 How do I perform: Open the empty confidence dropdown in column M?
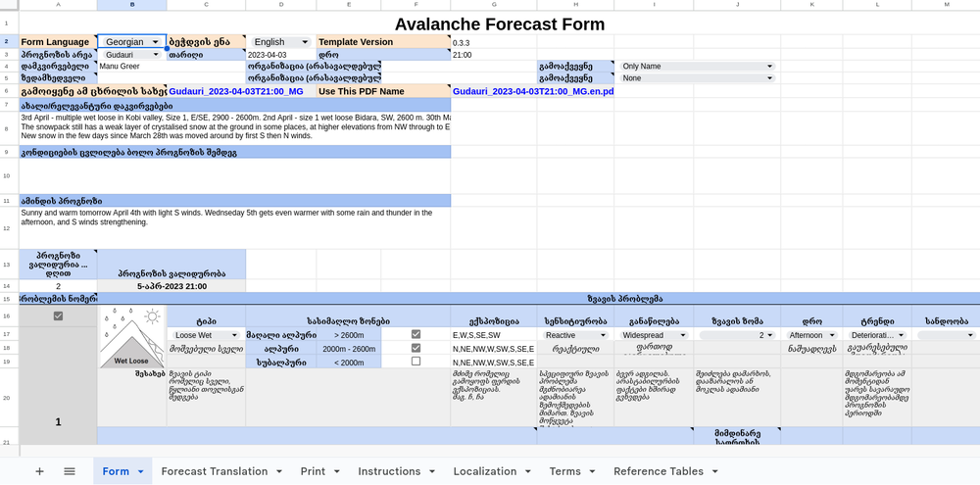pos(947,336)
